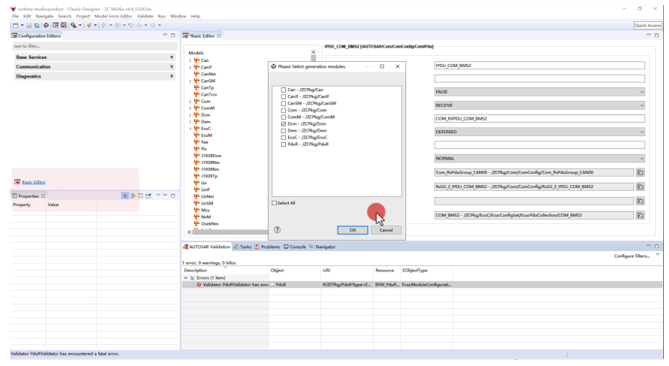The image size is (669, 366).
Task: Open the DEFERRED dropdown
Action: (539, 132)
